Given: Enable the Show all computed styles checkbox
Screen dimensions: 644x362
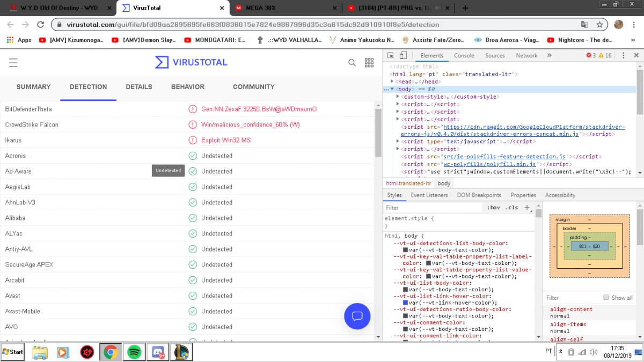Looking at the screenshot, I should click(606, 298).
